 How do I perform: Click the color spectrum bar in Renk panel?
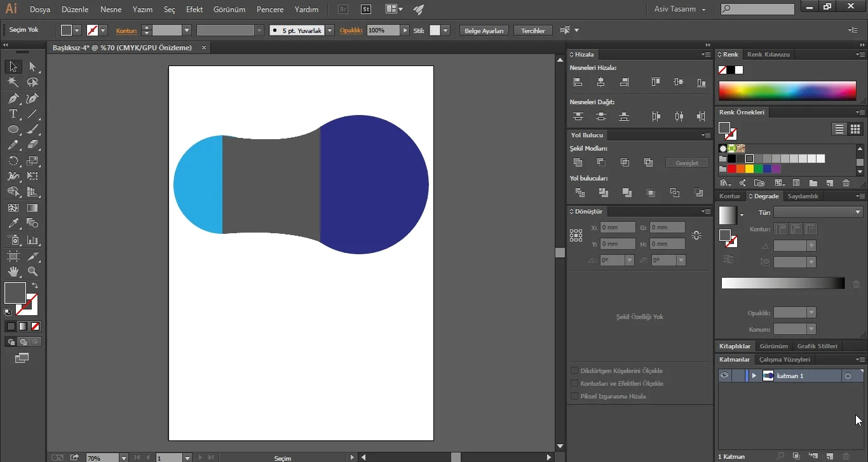point(787,91)
